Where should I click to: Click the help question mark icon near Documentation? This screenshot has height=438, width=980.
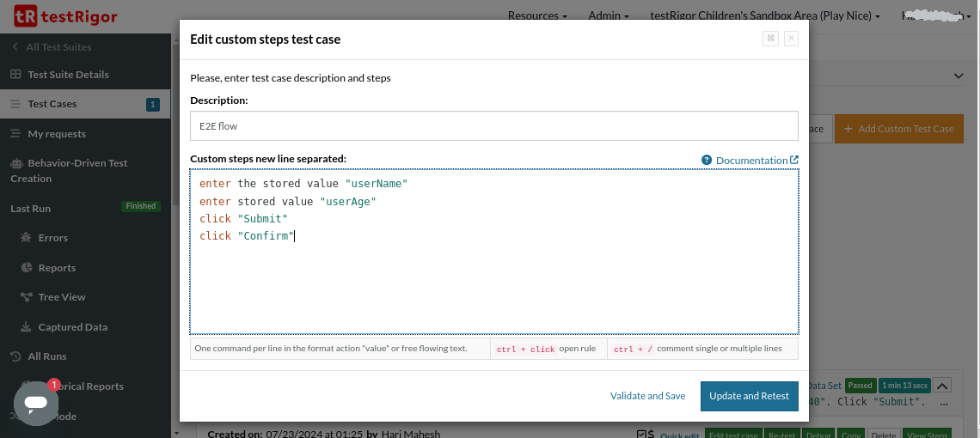tap(707, 161)
